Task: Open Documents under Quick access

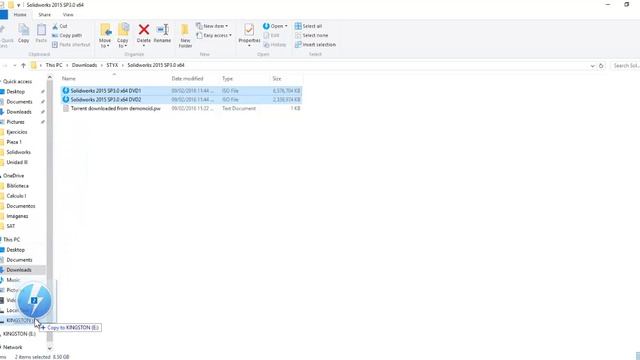Action: [x=19, y=102]
